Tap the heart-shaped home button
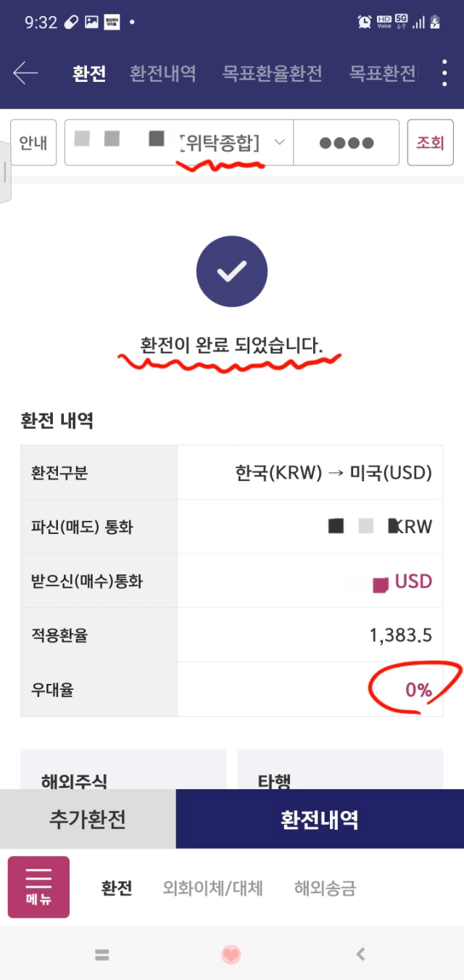The height and width of the screenshot is (980, 464). pyautogui.click(x=231, y=955)
